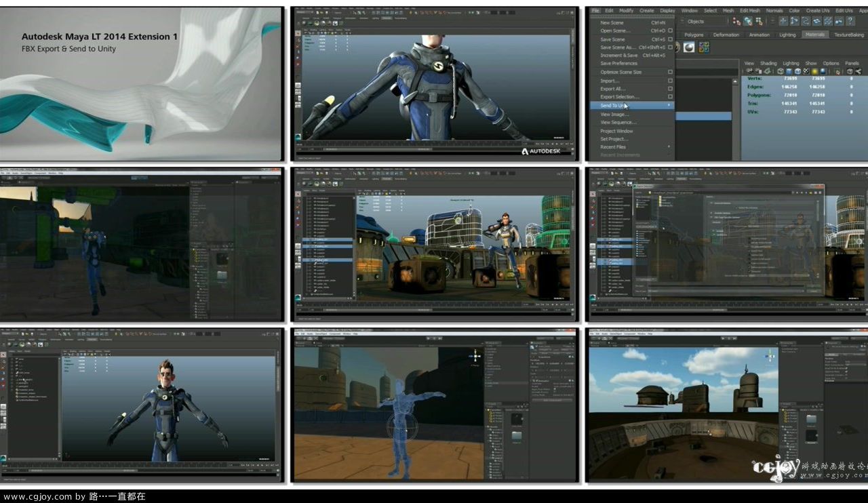Toggle smooth shade blue cube icon
This screenshot has width=868, height=503.
pos(789,71)
